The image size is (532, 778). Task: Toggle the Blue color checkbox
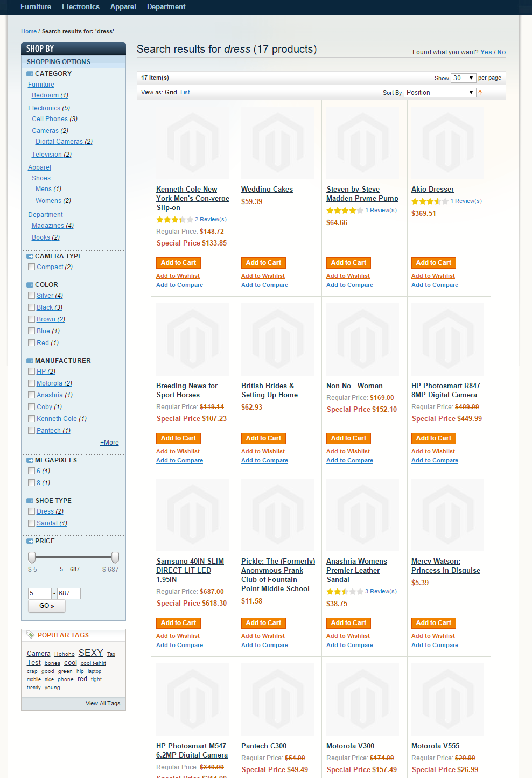point(31,331)
